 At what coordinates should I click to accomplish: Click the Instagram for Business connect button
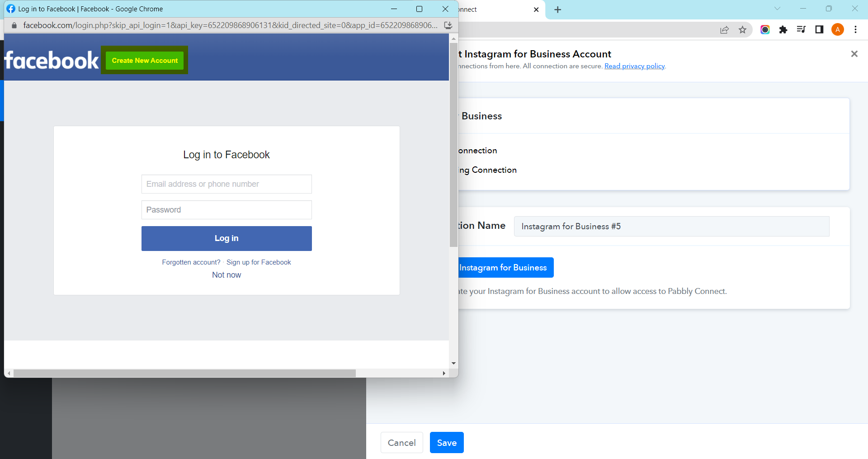tap(505, 268)
